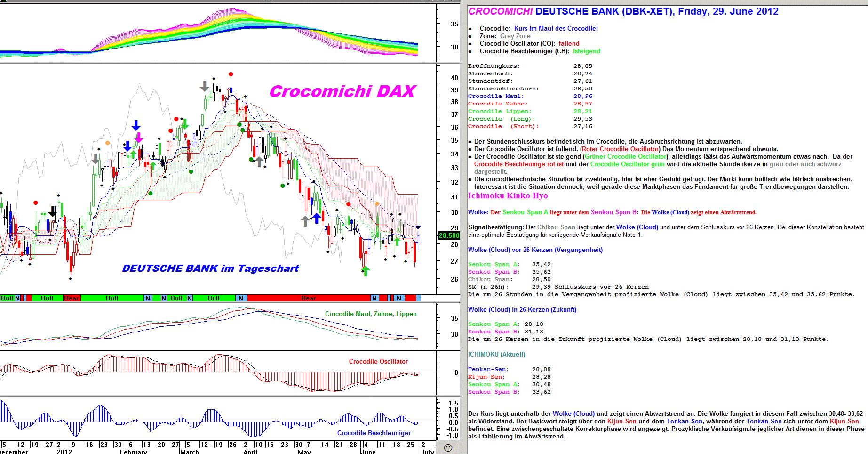Click the gray down arrow near March peak
868x454 pixels.
204,86
